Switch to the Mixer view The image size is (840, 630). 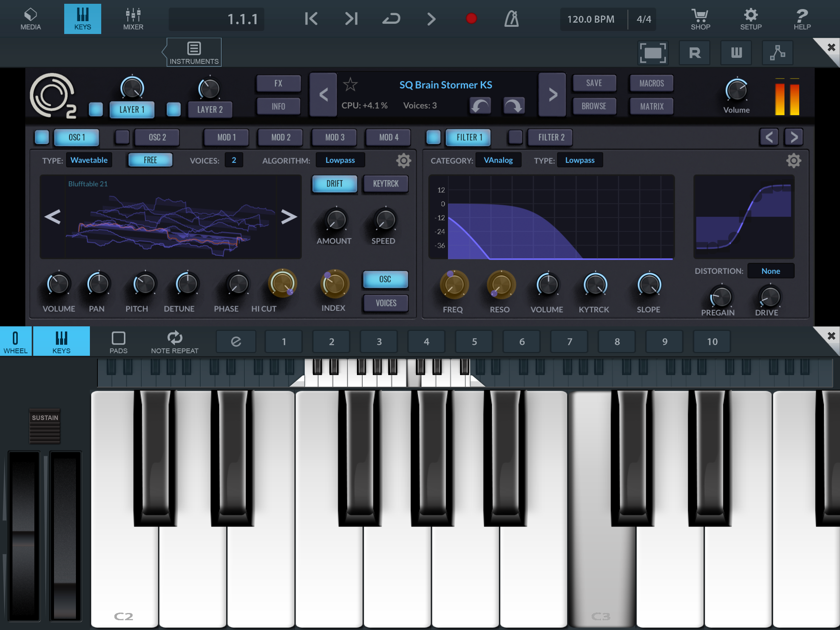[x=133, y=19]
